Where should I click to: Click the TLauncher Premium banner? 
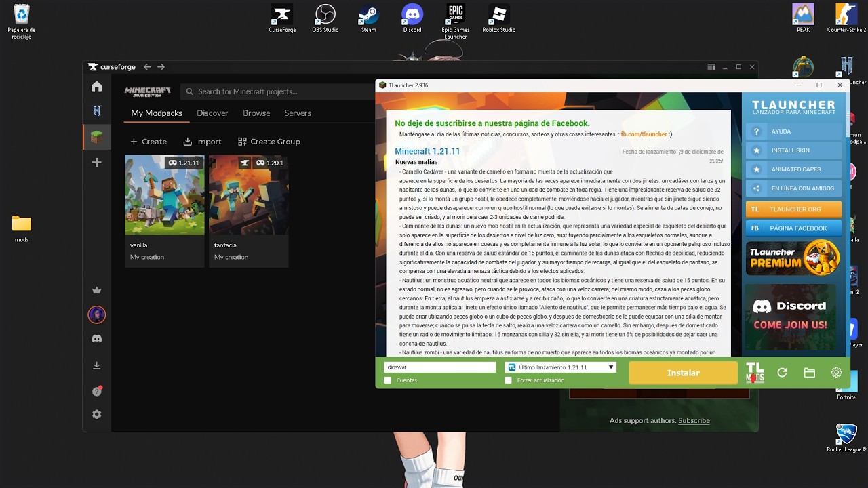[793, 258]
